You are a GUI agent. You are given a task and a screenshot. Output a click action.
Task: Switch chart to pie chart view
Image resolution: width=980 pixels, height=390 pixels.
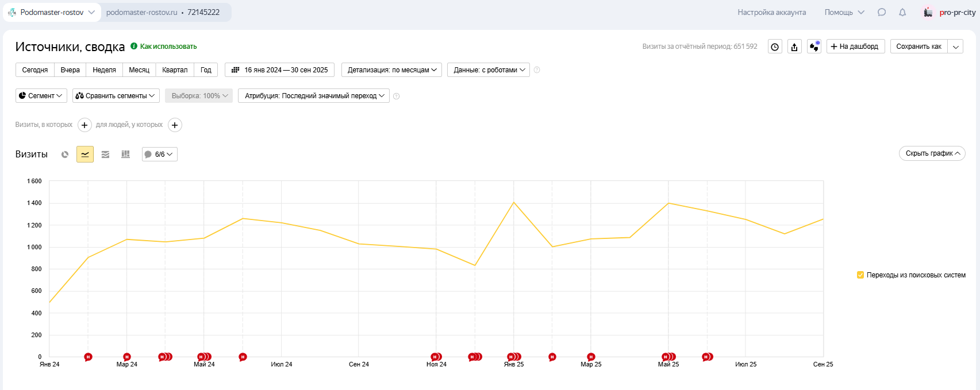(x=65, y=155)
